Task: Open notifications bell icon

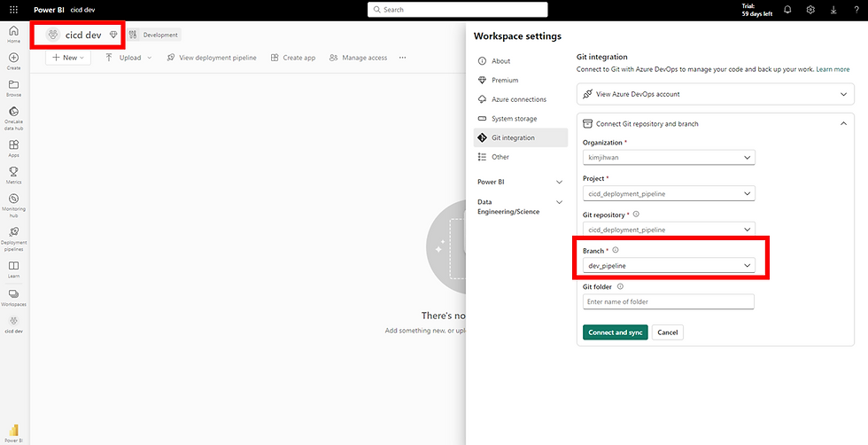Action: [787, 10]
